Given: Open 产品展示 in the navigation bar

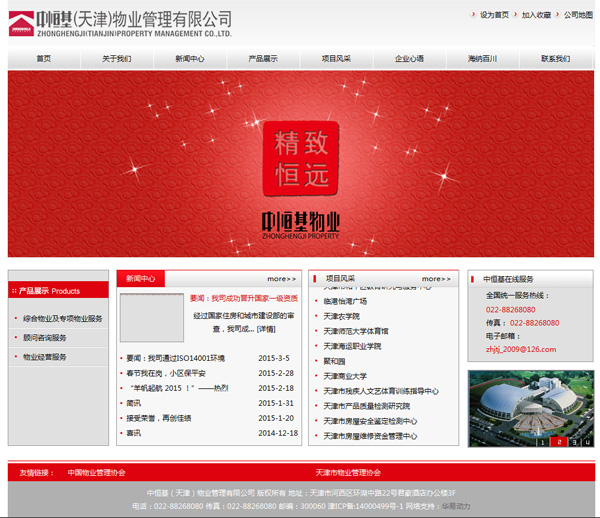Looking at the screenshot, I should [263, 59].
